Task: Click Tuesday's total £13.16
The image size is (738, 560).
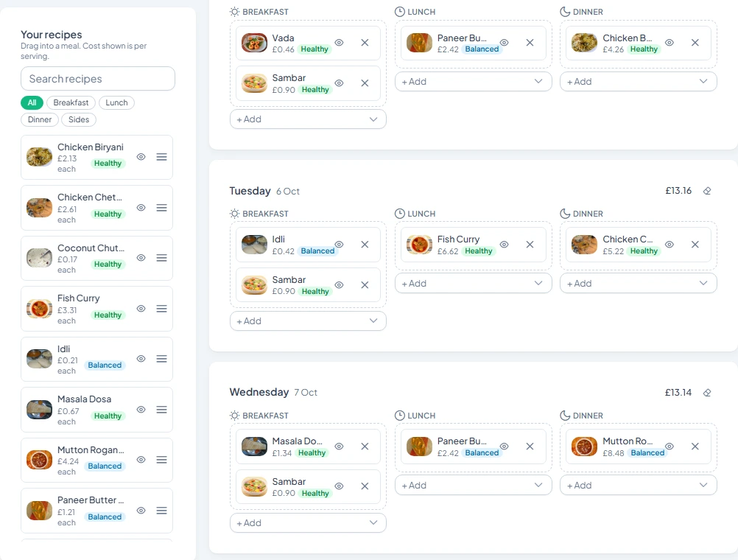Action: coord(678,191)
